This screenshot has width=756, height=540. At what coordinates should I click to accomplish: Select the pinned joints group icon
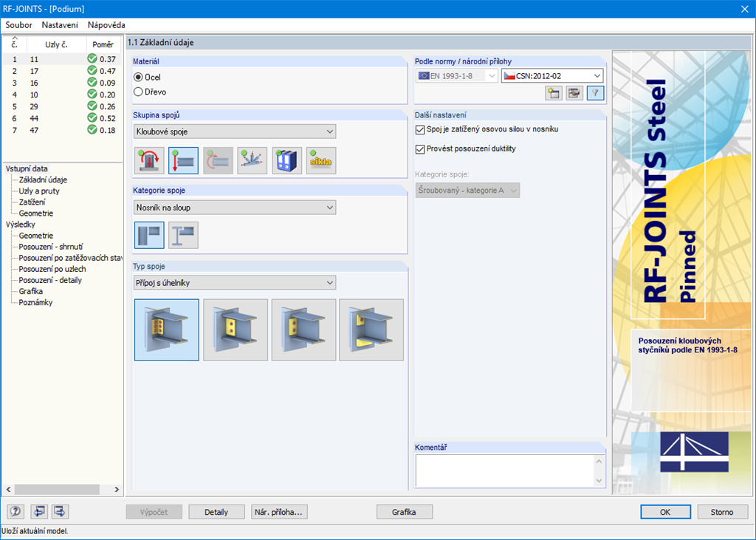pyautogui.click(x=183, y=161)
